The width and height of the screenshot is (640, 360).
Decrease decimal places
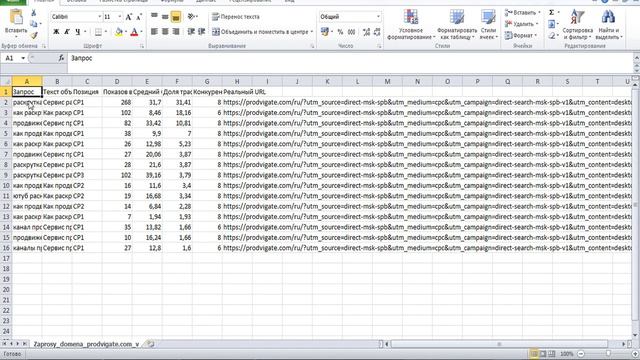click(377, 32)
